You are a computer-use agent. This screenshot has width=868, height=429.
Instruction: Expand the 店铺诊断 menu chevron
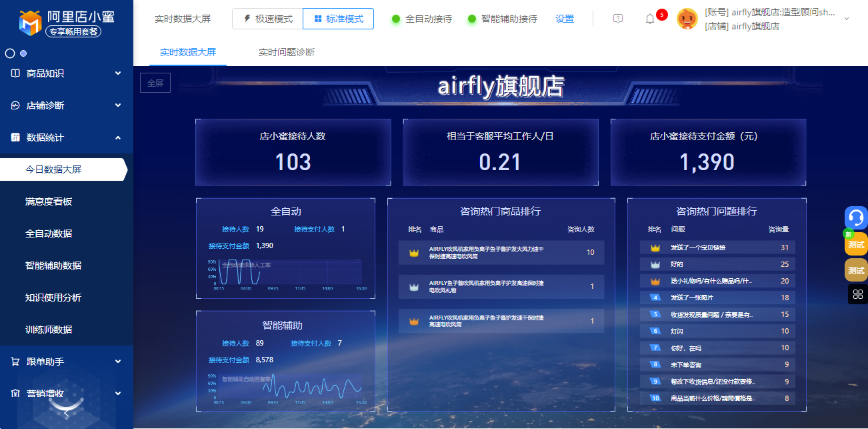coord(118,105)
